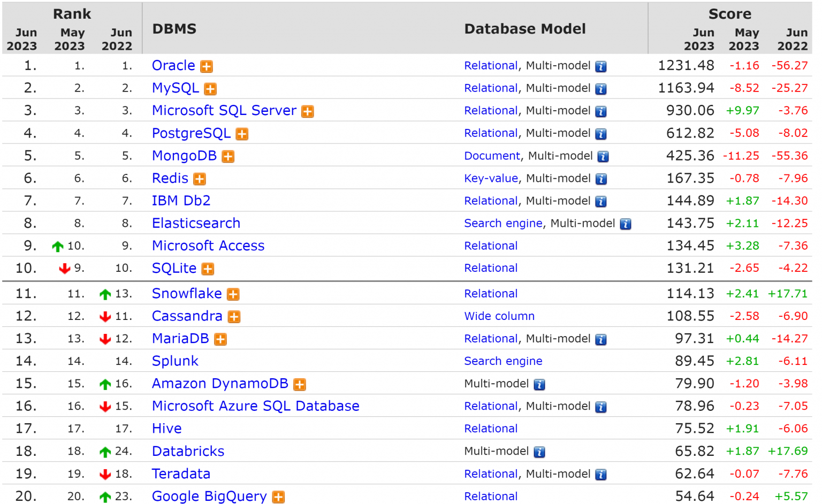
Task: Click the Database Model column header
Action: pos(524,29)
